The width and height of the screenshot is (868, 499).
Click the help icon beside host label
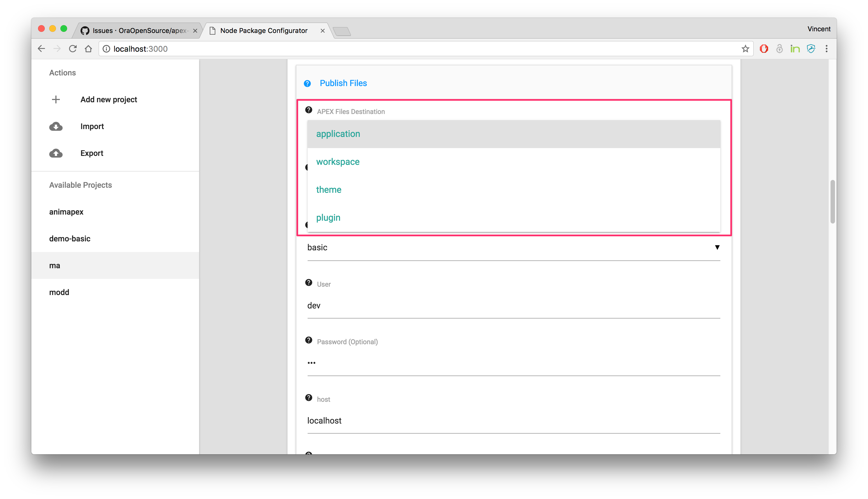click(x=309, y=398)
